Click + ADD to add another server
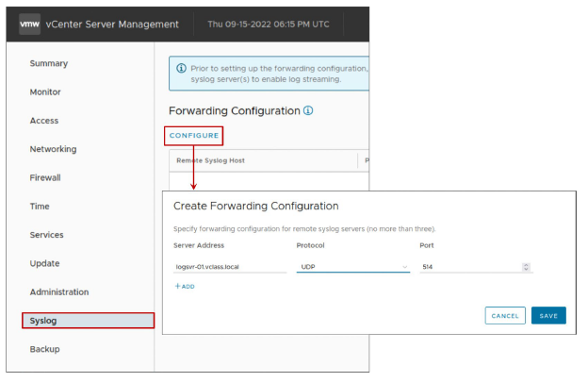This screenshot has height=382, width=588. tap(185, 286)
